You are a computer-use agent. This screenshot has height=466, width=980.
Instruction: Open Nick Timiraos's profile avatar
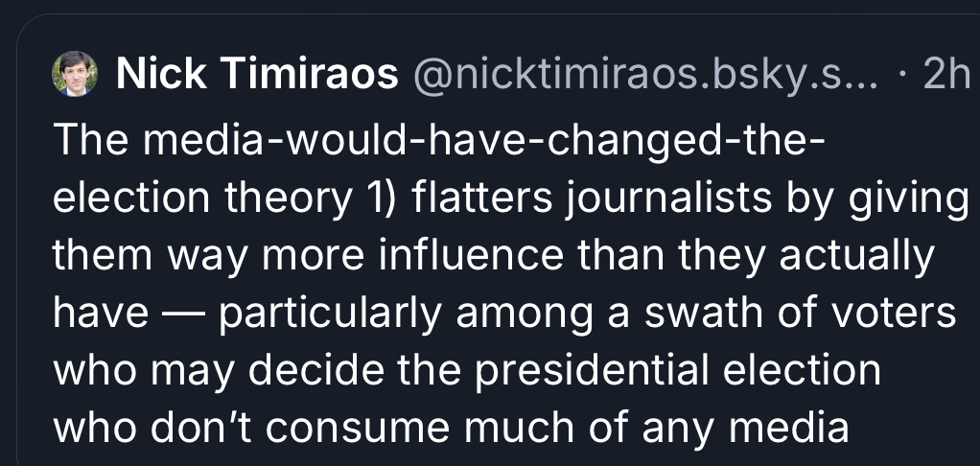75,75
